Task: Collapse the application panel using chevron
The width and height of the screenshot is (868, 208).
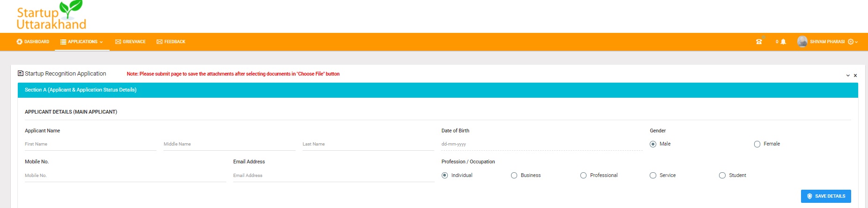Action: pos(848,76)
